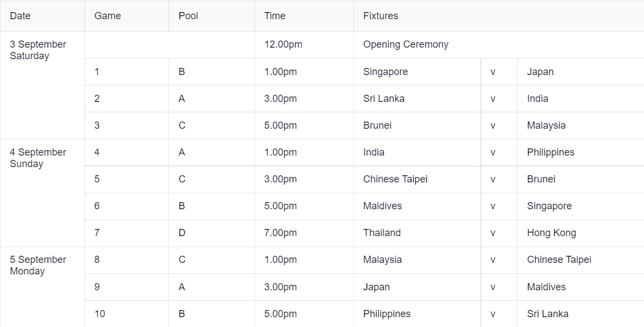
Task: Select Sri Lanka in game 2 row
Action: click(384, 99)
